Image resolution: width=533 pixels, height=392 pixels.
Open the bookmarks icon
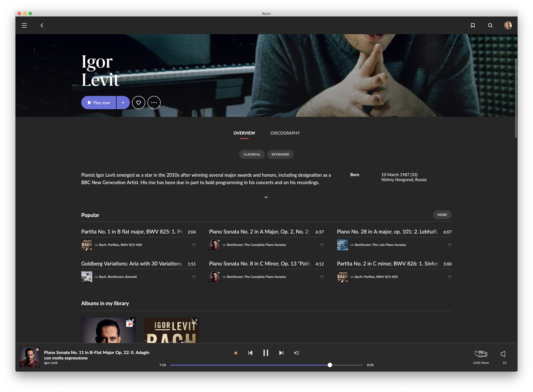click(x=473, y=25)
